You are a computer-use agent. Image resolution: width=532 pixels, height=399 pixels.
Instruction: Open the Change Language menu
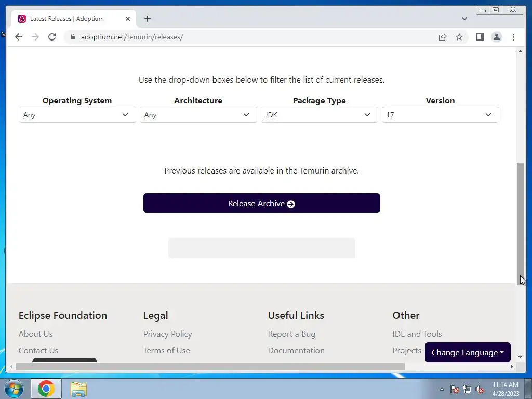pos(468,353)
